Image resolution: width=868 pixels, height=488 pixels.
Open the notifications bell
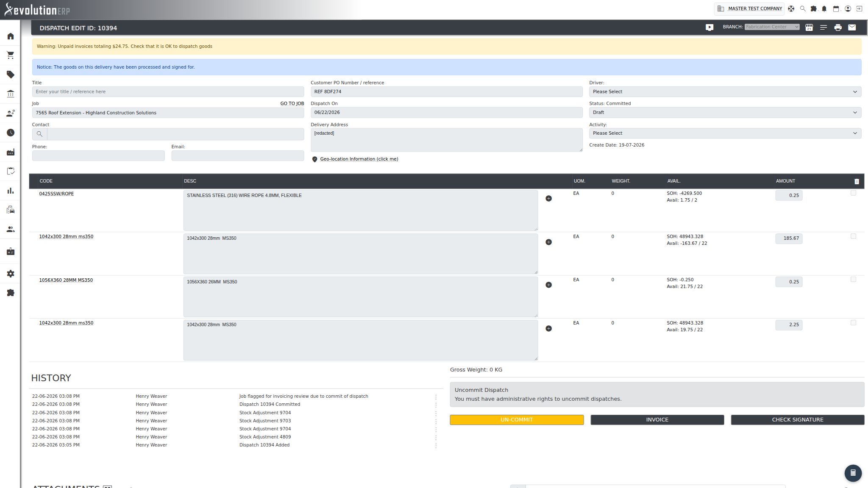pos(824,8)
